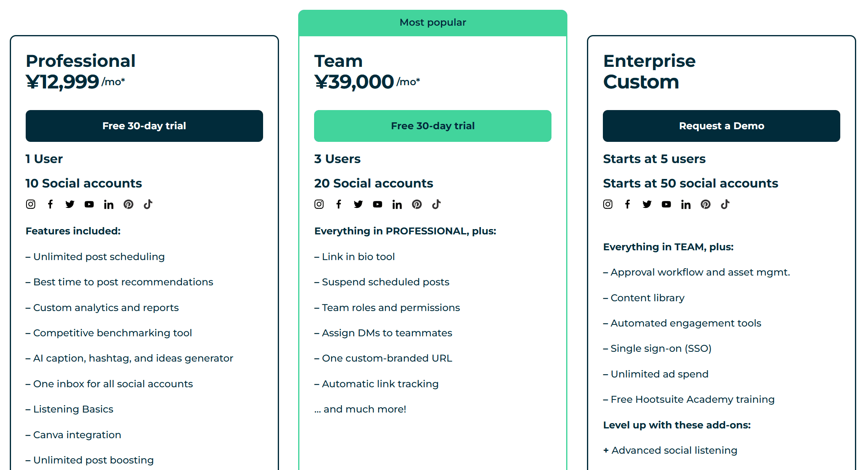
Task: Click Instagram icon in Enterprise plan
Action: coord(608,204)
